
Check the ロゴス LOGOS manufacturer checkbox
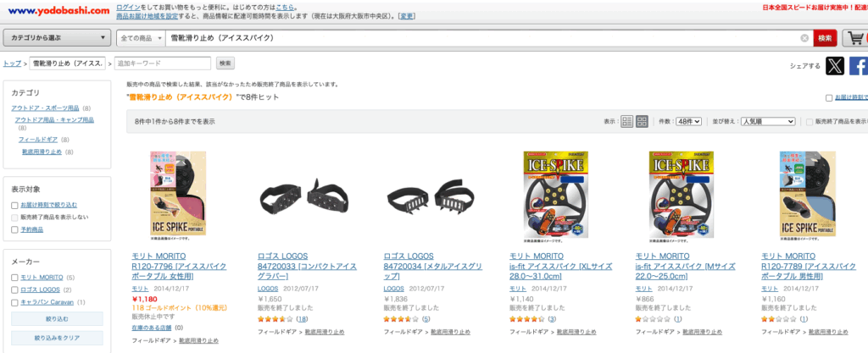[14, 290]
